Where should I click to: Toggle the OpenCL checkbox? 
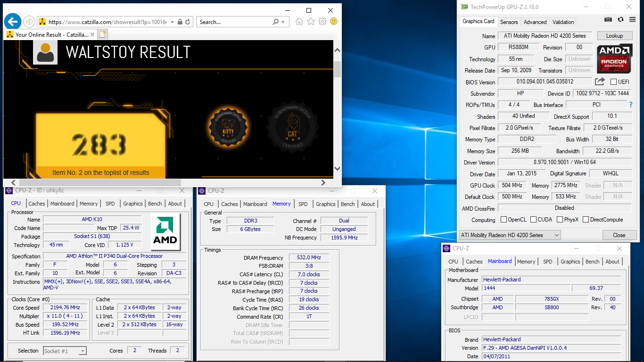click(x=504, y=220)
